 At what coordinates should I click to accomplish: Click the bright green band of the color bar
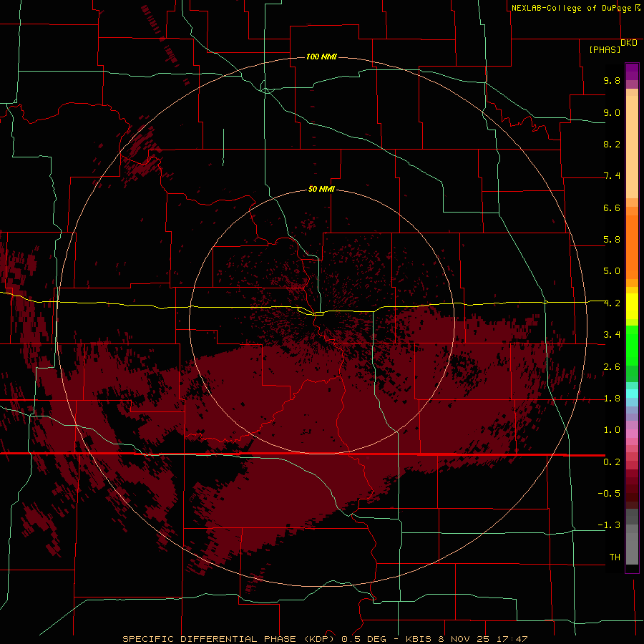[x=632, y=345]
